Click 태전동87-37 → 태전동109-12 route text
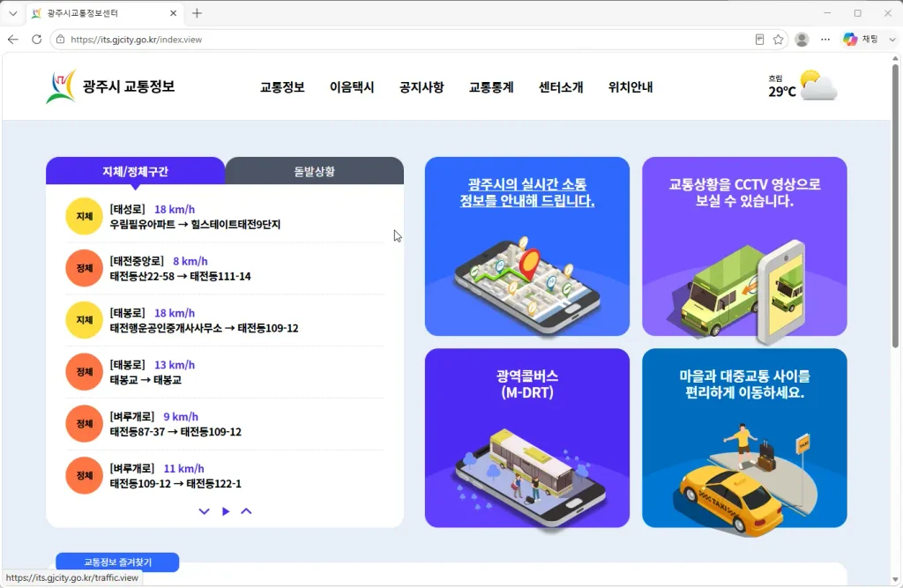The height and width of the screenshot is (588, 903). coord(175,431)
